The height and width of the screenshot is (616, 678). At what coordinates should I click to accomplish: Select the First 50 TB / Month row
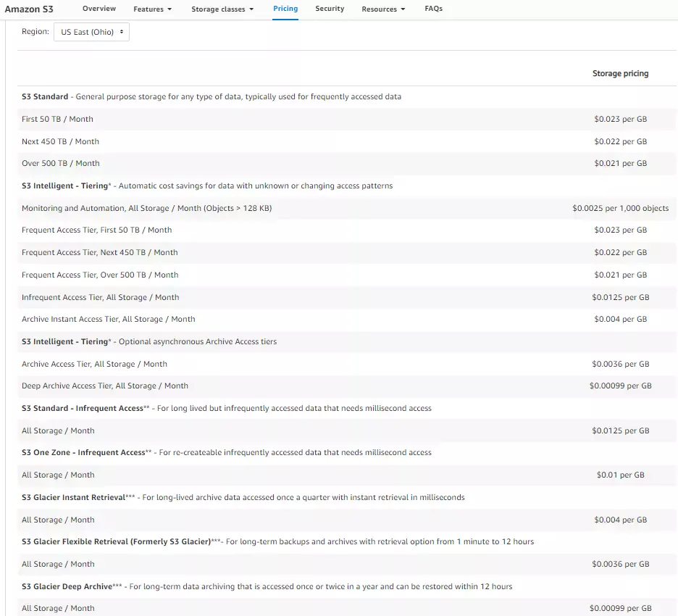point(57,119)
